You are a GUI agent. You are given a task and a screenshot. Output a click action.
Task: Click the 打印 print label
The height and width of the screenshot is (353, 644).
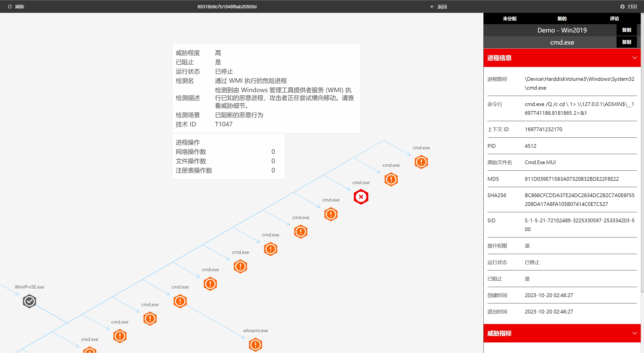(x=632, y=7)
